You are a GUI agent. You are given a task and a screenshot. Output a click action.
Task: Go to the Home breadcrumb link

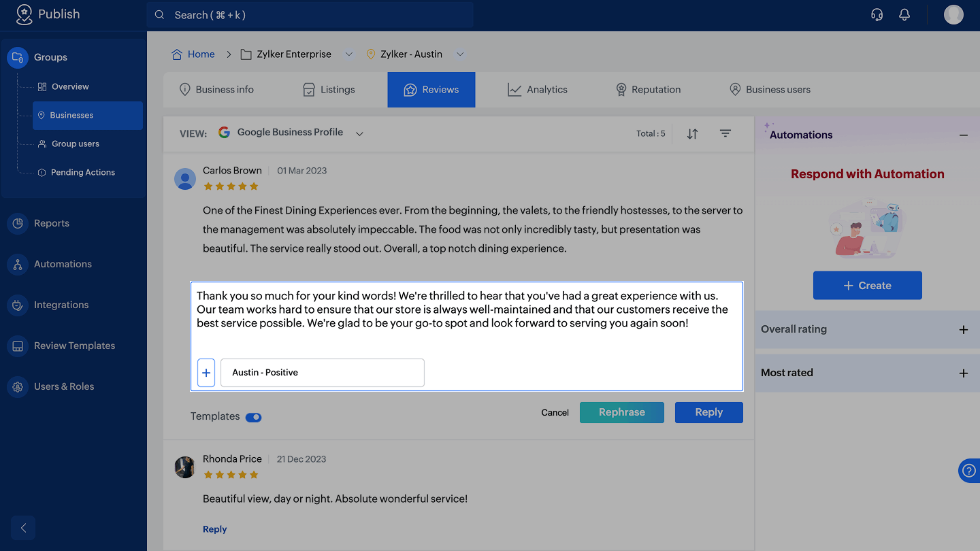pos(201,54)
